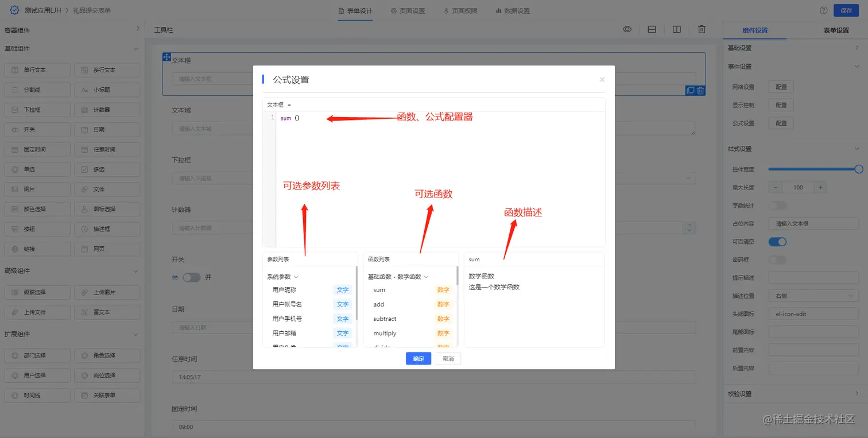
Task: Click 配置 next to 公式设置
Action: point(781,123)
